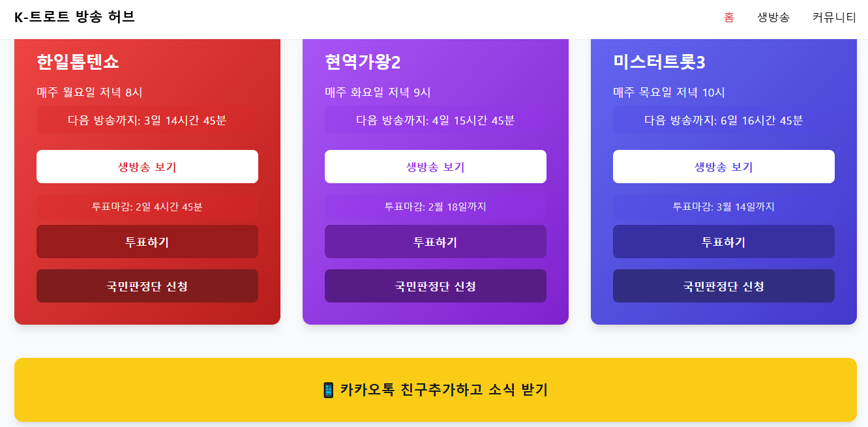The width and height of the screenshot is (868, 427).
Task: Open the 커뮤니티 page
Action: (x=833, y=18)
